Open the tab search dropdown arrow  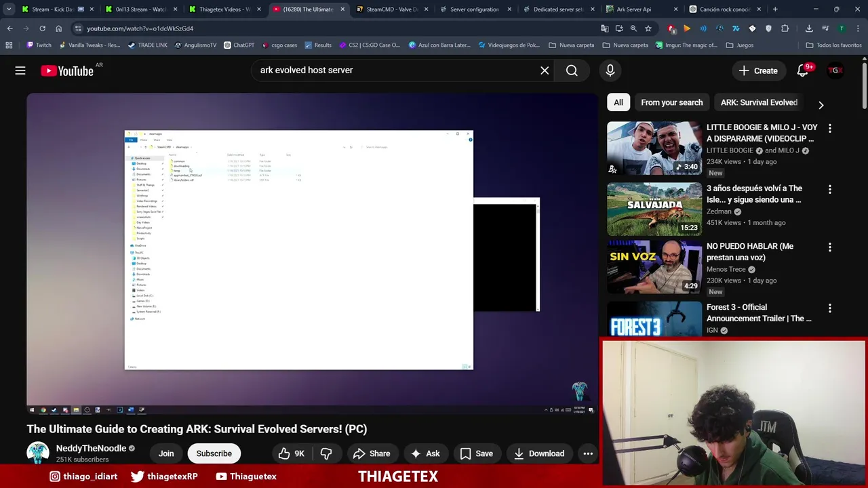pos(9,9)
